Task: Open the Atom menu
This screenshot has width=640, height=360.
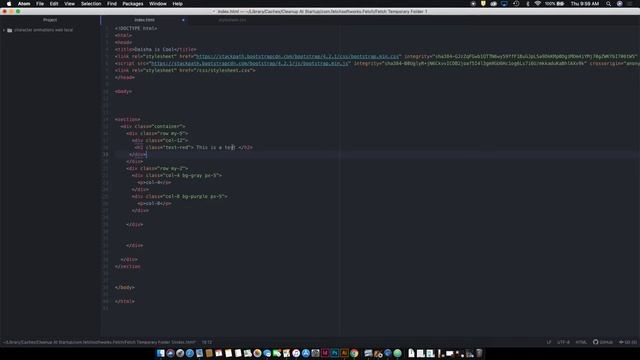Action: pyautogui.click(x=24, y=4)
